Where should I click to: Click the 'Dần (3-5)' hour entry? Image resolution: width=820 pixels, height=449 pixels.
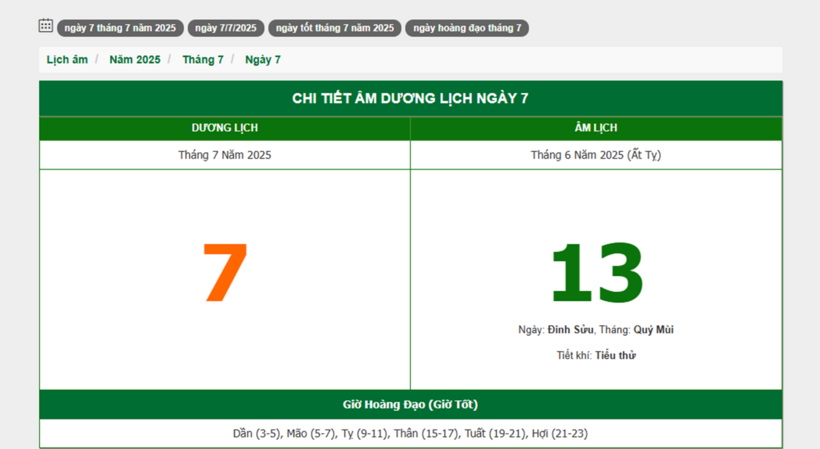pyautogui.click(x=256, y=433)
